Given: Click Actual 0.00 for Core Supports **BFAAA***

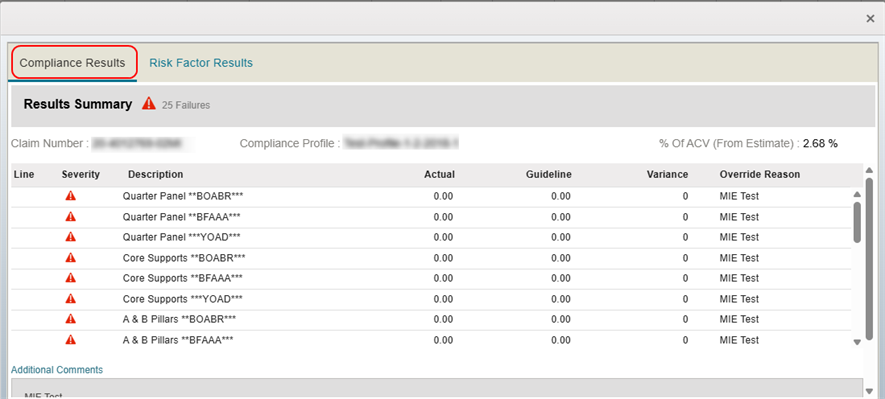Looking at the screenshot, I should [443, 278].
